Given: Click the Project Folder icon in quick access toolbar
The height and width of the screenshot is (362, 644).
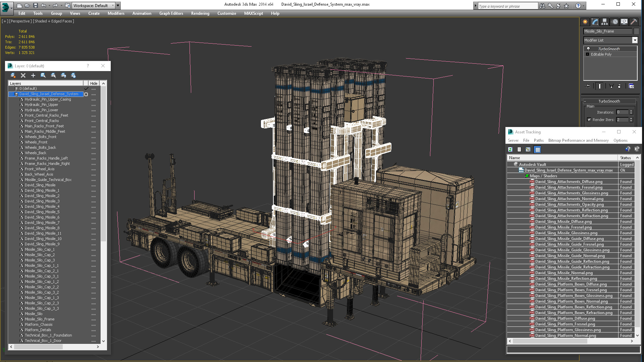Looking at the screenshot, I should [67, 5].
